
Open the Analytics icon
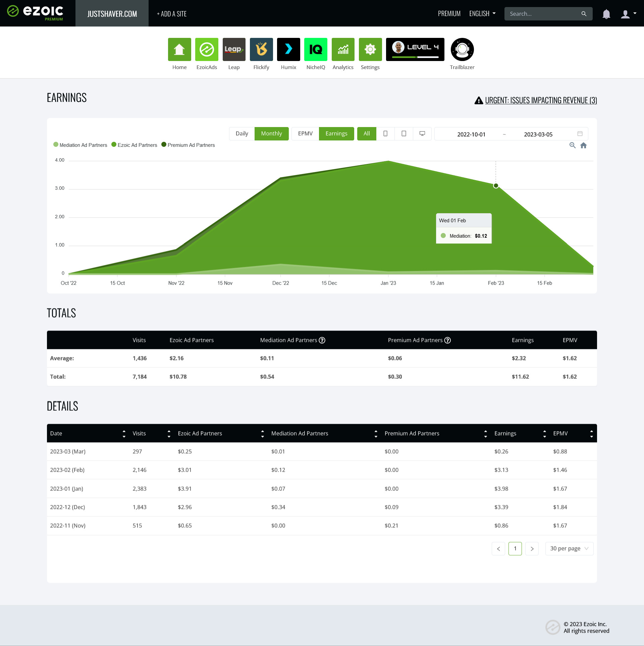[343, 49]
